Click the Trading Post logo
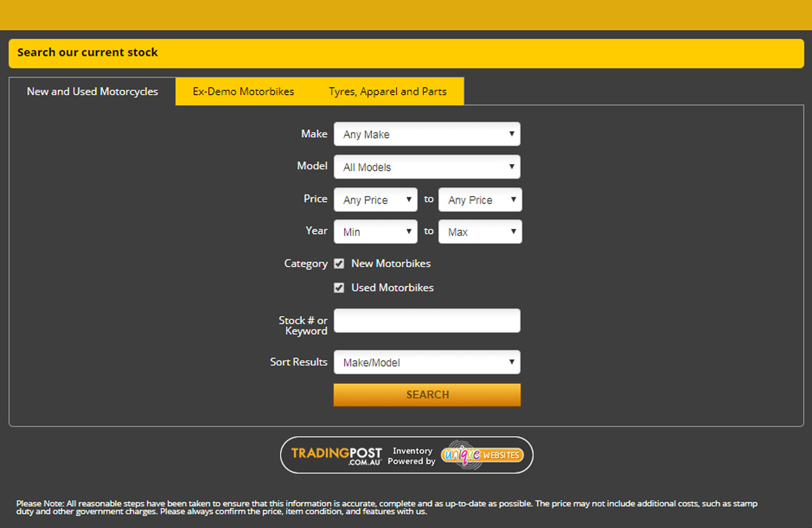812x528 pixels. point(337,456)
